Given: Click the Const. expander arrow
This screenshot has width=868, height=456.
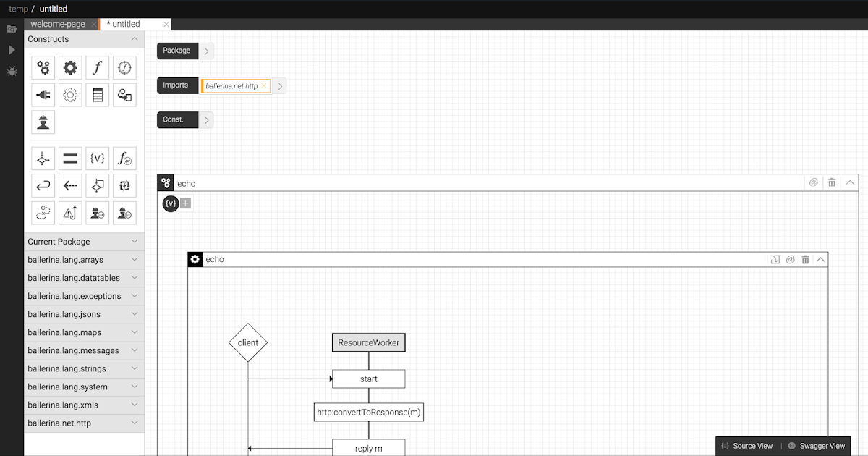Looking at the screenshot, I should point(208,119).
